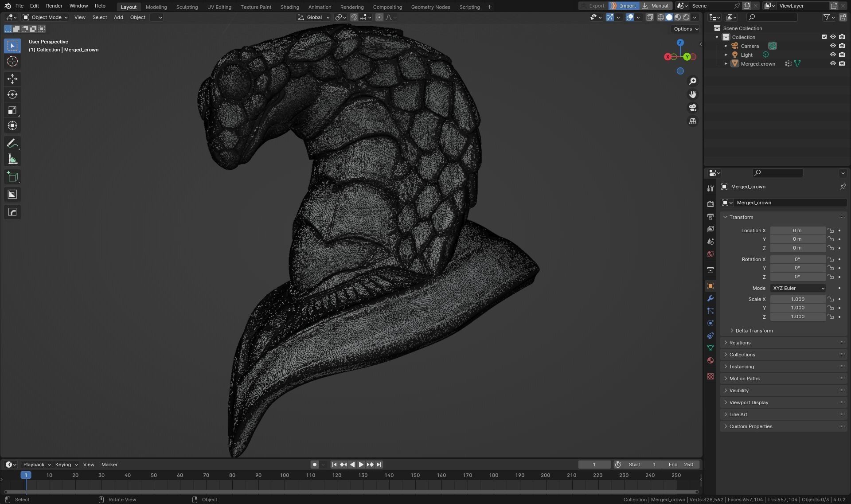
Task: Toggle camera view icon
Action: pyautogui.click(x=693, y=108)
